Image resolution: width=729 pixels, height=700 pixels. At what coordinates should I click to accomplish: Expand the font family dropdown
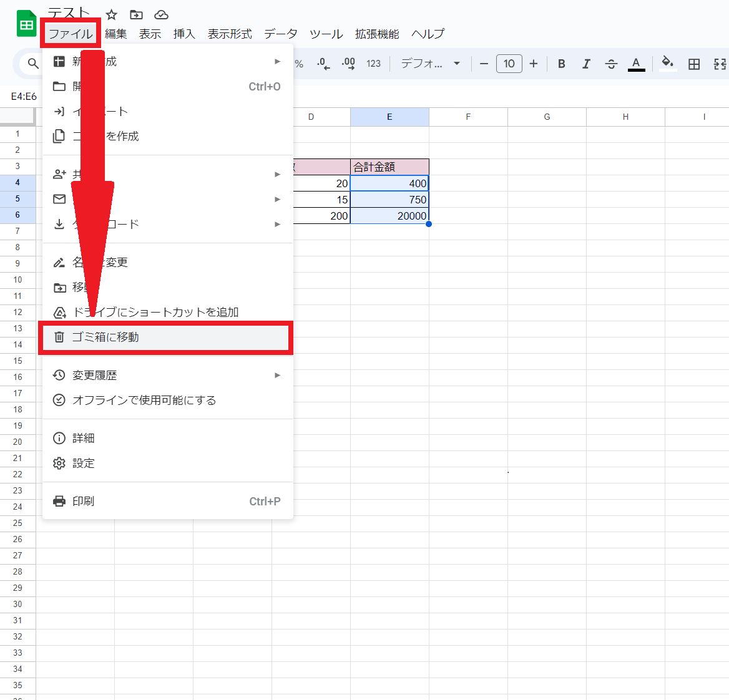[x=431, y=64]
